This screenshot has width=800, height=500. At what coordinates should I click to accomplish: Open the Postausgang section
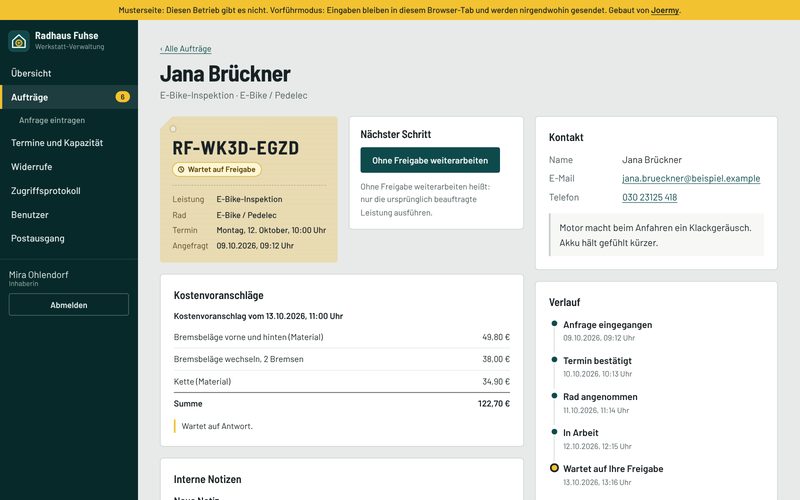[x=69, y=238]
